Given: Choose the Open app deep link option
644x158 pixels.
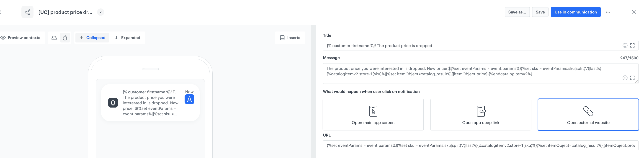Looking at the screenshot, I should point(481,114).
